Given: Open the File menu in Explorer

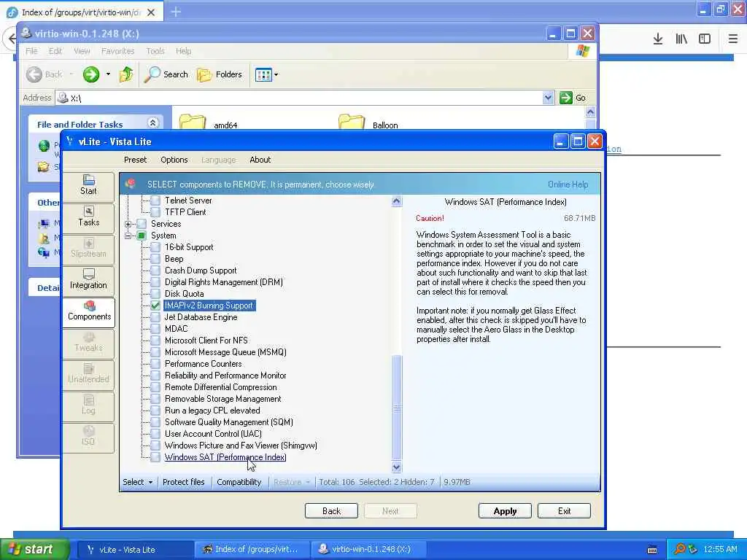Looking at the screenshot, I should pyautogui.click(x=31, y=51).
